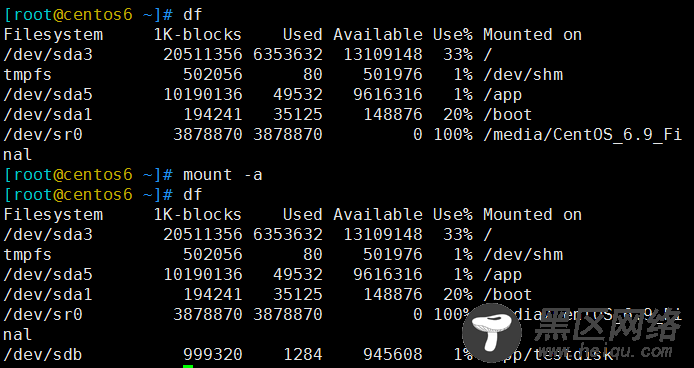Screen dimensions: 694x368
Task: Click /boot in the first df output
Action: coord(507,115)
